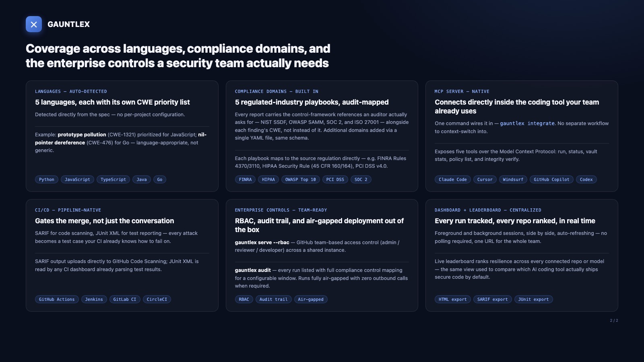
Task: Select the JavaScript language tag
Action: tap(77, 179)
